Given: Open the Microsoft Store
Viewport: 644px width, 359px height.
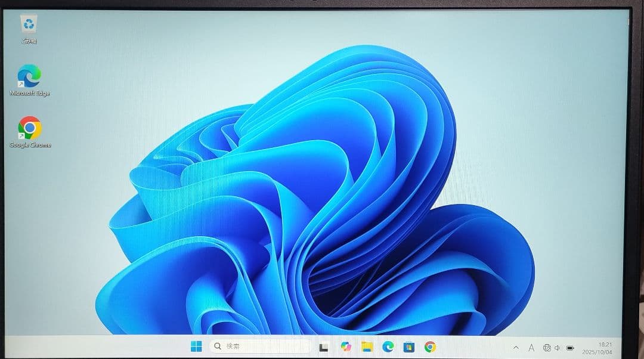Looking at the screenshot, I should (x=408, y=347).
